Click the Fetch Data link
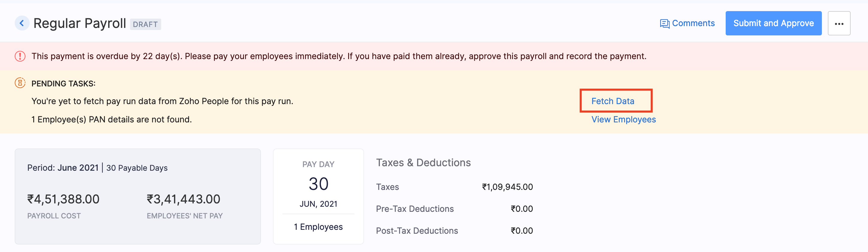The height and width of the screenshot is (252, 868). coord(613,101)
